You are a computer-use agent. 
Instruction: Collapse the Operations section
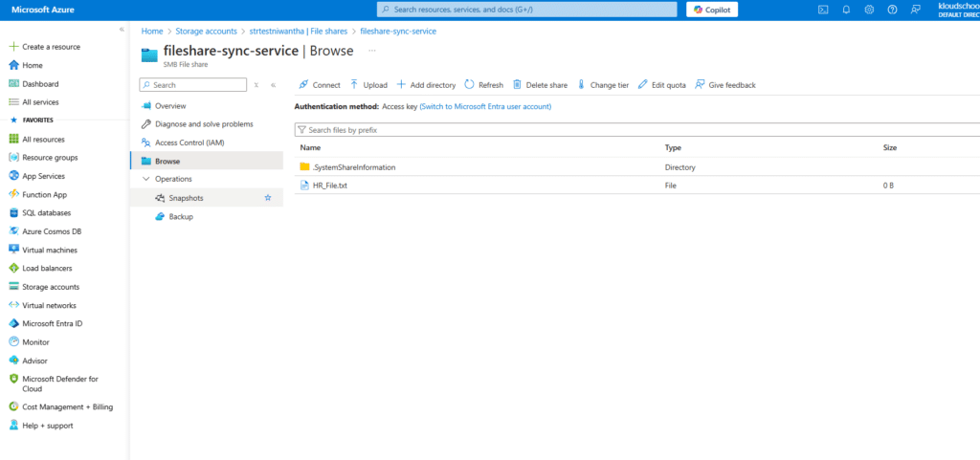146,179
